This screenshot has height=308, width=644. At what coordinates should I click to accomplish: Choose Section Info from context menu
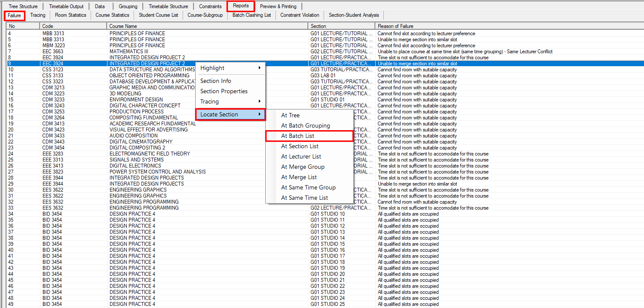tap(230, 81)
